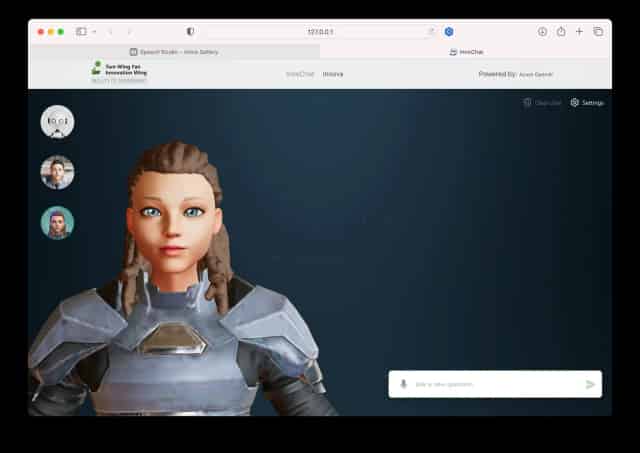Expand the sidebar dropdown chevron
This screenshot has height=453, width=640.
[94, 31]
